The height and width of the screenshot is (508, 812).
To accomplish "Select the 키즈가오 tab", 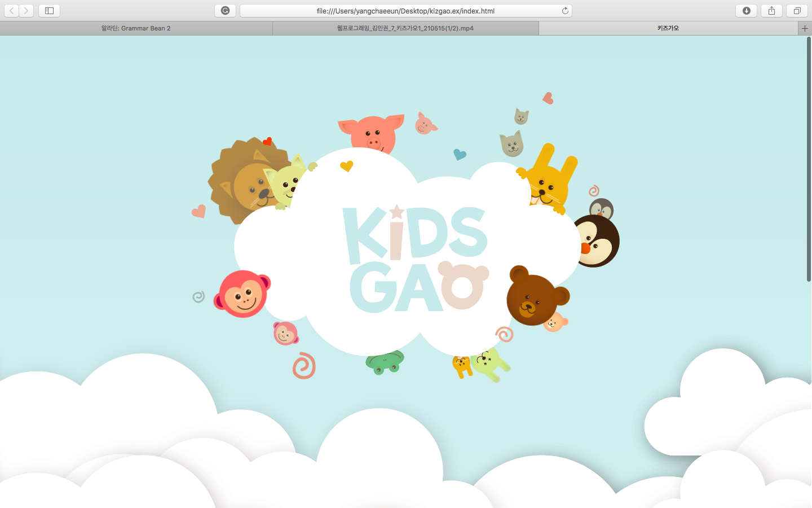I will click(x=668, y=28).
